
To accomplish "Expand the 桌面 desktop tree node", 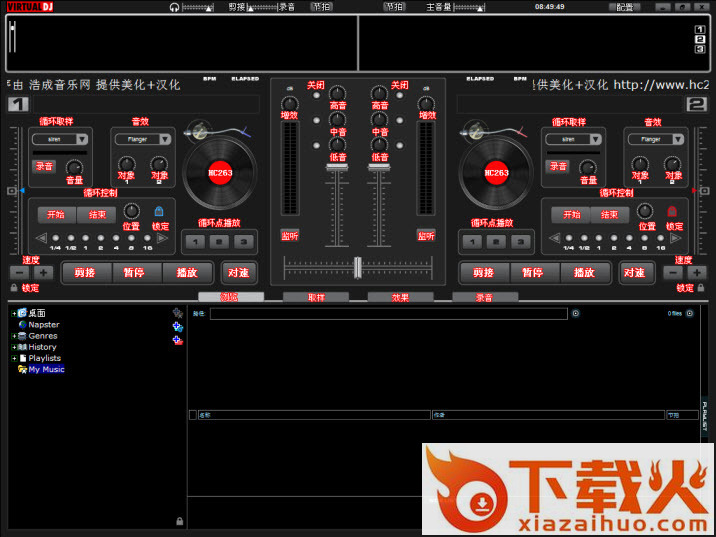I will (x=14, y=313).
